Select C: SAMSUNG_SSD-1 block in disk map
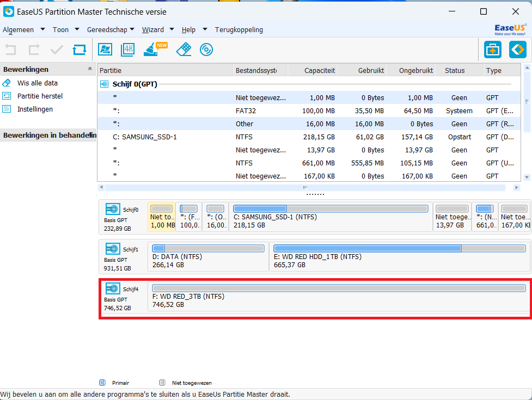 [x=331, y=217]
